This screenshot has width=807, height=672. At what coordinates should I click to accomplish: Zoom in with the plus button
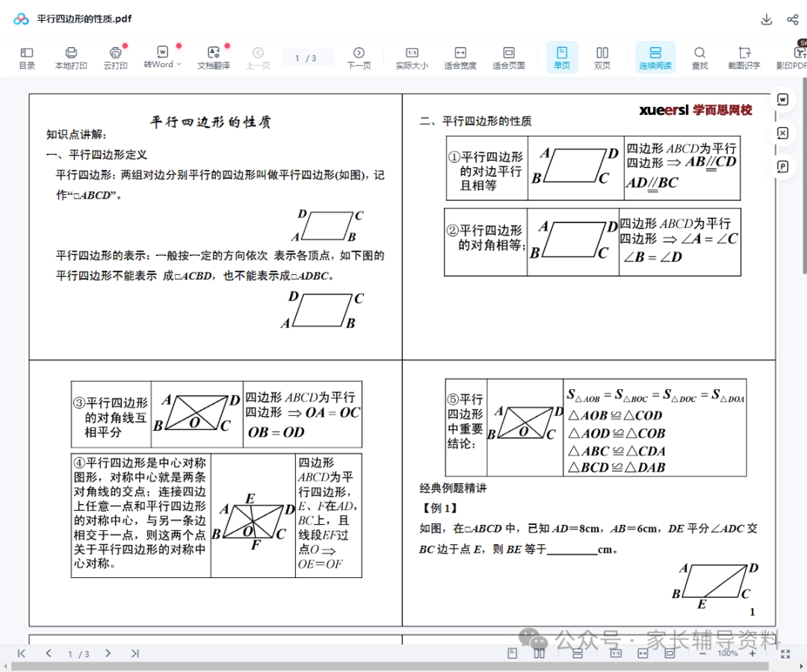click(752, 653)
